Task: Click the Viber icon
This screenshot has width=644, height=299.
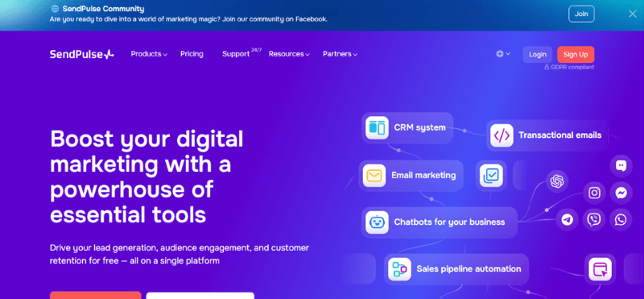Action: tap(594, 220)
